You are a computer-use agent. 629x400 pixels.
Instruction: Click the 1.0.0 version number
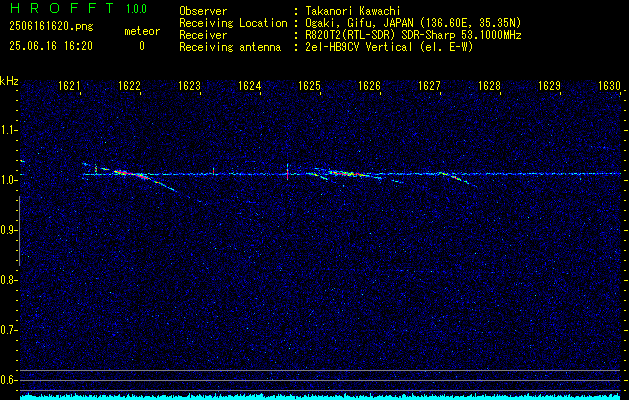(x=136, y=9)
